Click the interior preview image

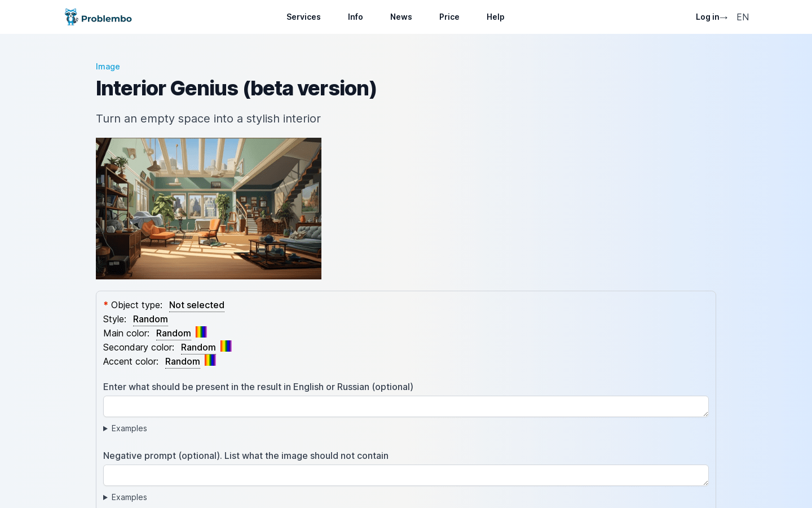click(x=209, y=208)
